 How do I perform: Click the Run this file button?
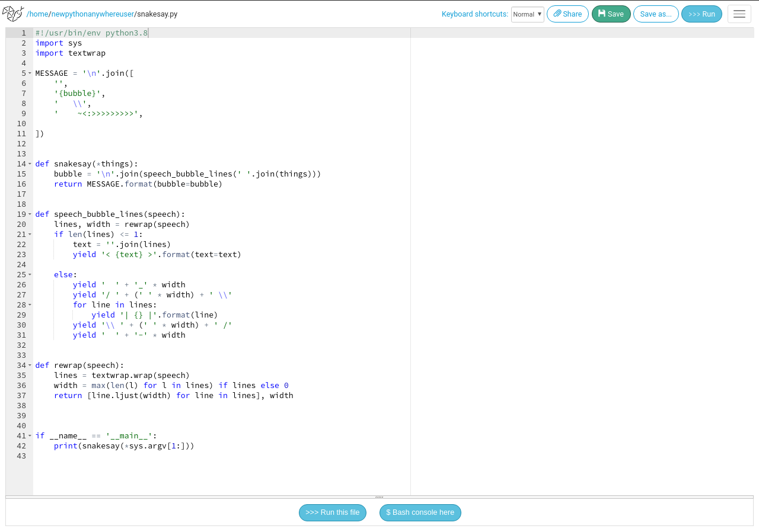pos(333,512)
